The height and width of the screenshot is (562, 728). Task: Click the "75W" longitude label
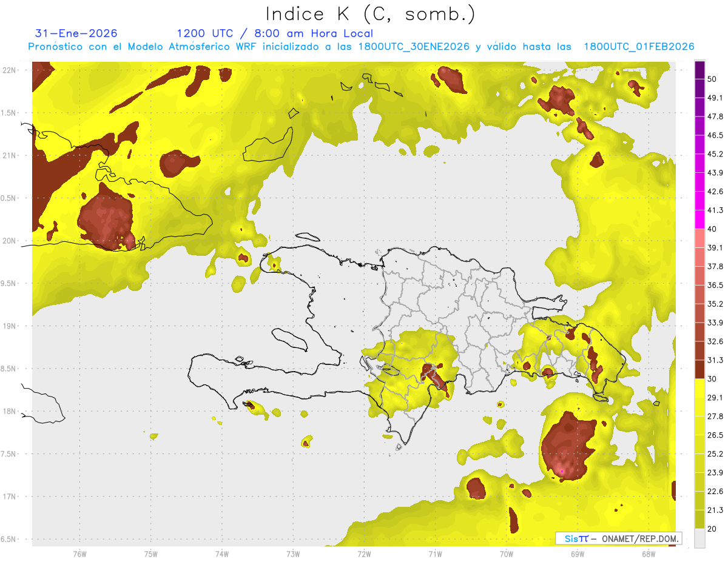[151, 554]
